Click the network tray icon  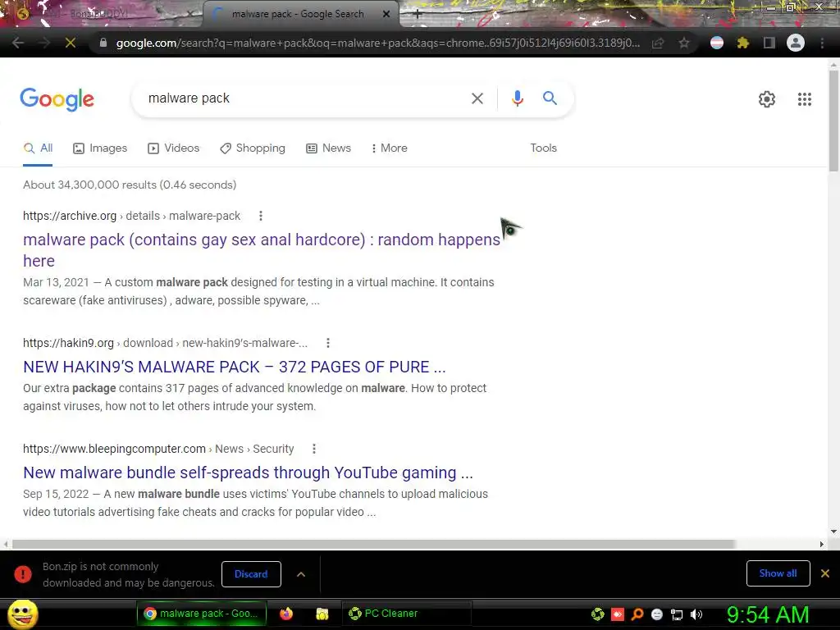677,615
